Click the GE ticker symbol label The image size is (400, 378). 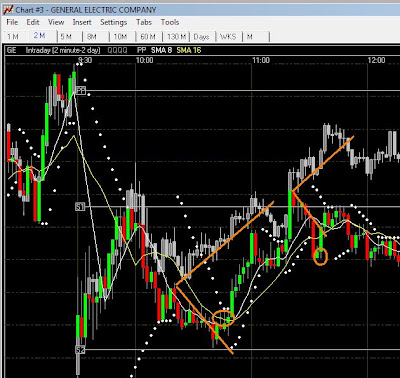point(11,50)
